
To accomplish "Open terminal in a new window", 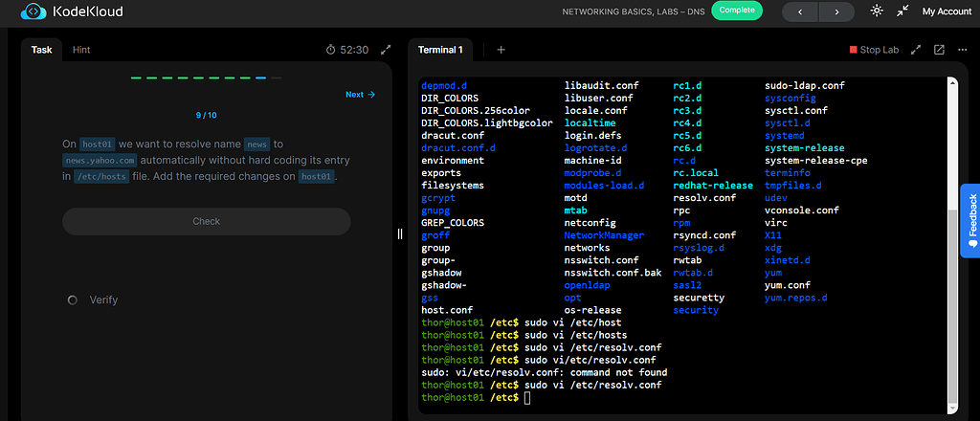I will click(939, 50).
